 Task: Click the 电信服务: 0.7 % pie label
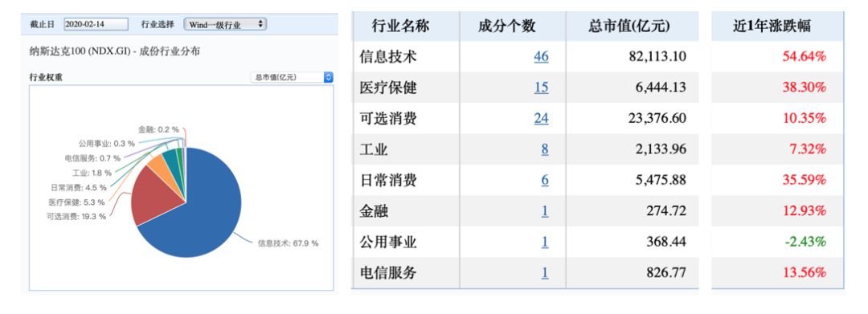[x=92, y=158]
